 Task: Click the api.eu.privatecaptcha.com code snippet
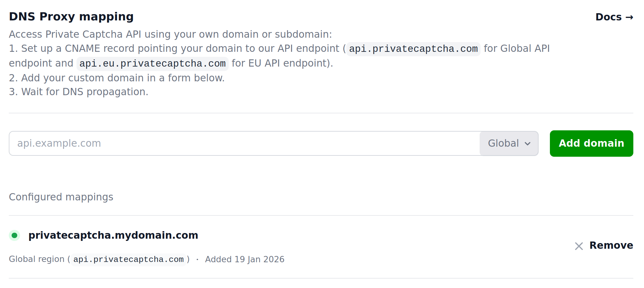(x=153, y=63)
